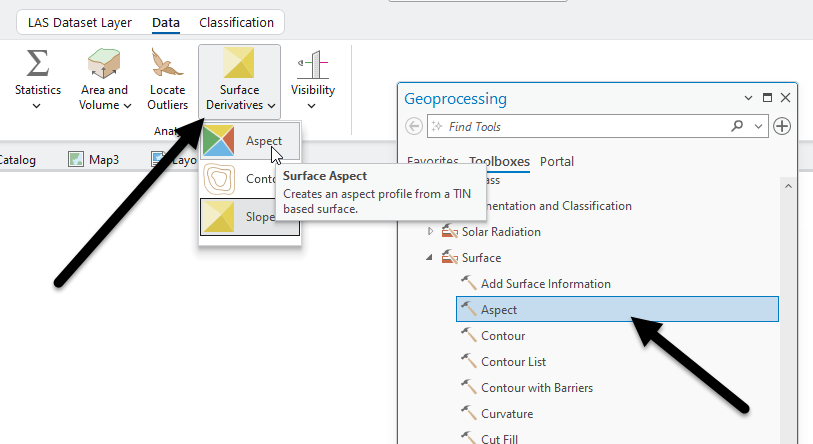The height and width of the screenshot is (444, 813).
Task: Open the Area and Volume tool
Action: [104, 78]
